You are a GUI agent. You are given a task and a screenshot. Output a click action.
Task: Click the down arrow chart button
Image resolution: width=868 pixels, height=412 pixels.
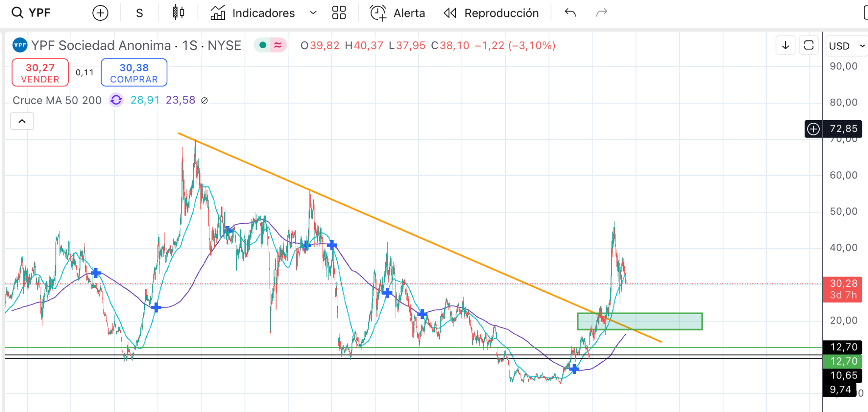pyautogui.click(x=785, y=45)
